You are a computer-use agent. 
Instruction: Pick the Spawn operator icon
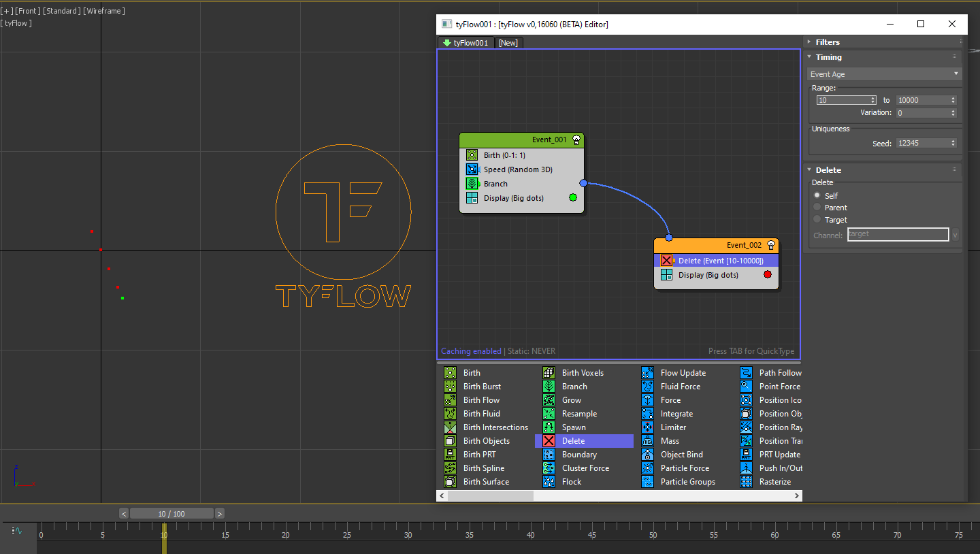(x=549, y=427)
